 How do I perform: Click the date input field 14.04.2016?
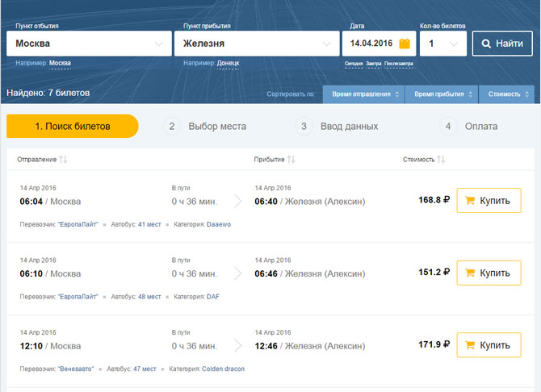(370, 44)
